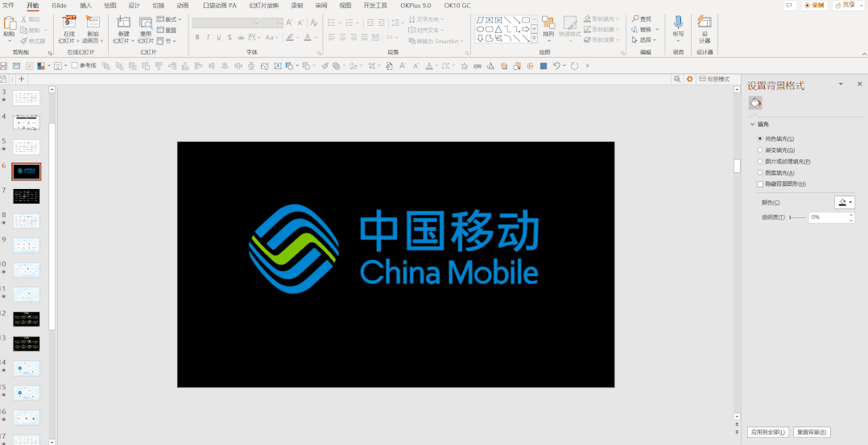Click the orange gear icon above slide

click(x=690, y=79)
